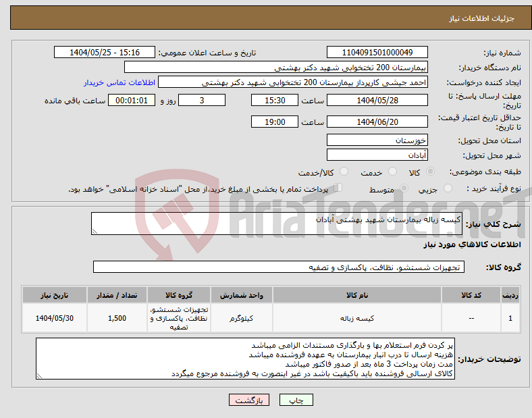Click the کیسه زباله item name cell
The height and width of the screenshot is (418, 532).
coord(357,318)
